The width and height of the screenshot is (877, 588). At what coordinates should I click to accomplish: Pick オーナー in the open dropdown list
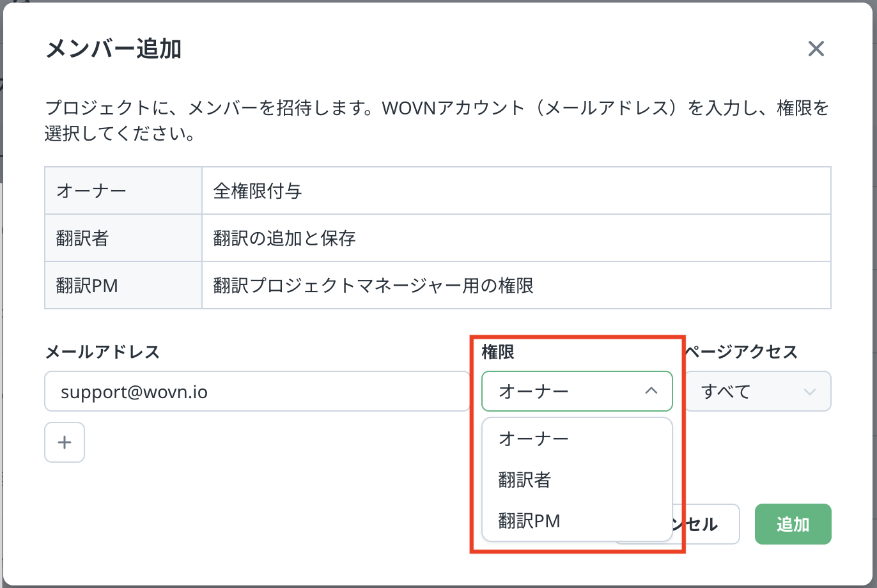[x=533, y=438]
